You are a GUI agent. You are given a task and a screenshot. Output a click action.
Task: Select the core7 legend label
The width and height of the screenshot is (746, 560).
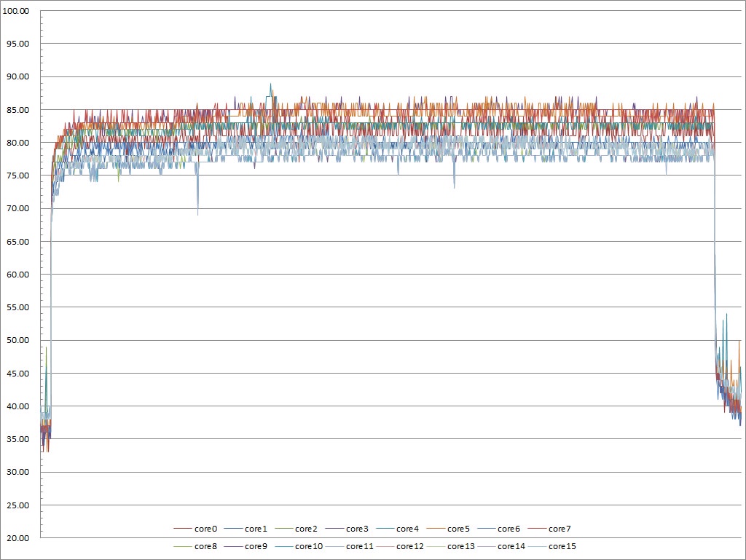559,529
